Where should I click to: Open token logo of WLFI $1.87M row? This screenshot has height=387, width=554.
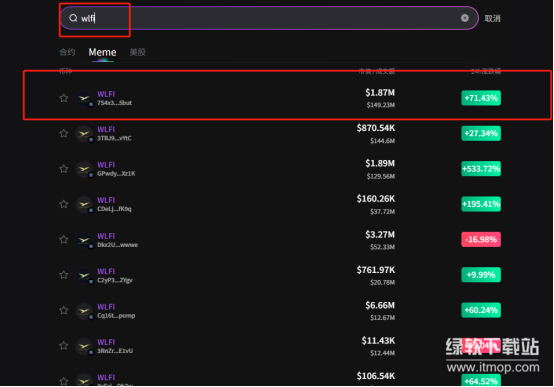pyautogui.click(x=84, y=98)
